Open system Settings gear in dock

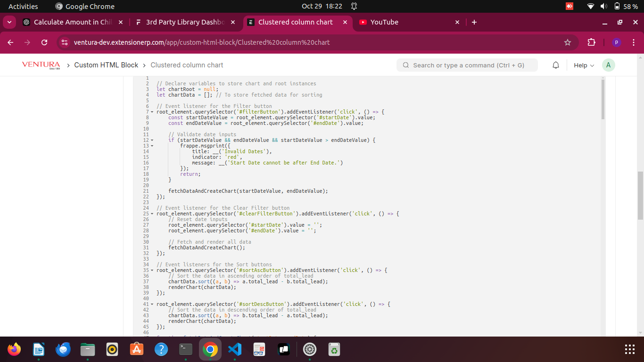click(x=310, y=349)
